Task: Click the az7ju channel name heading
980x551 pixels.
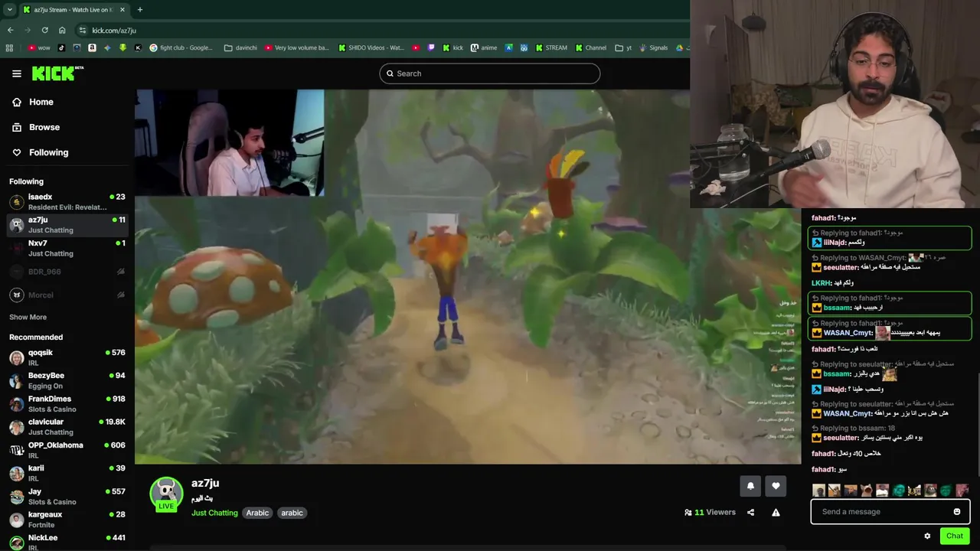Action: click(x=205, y=483)
